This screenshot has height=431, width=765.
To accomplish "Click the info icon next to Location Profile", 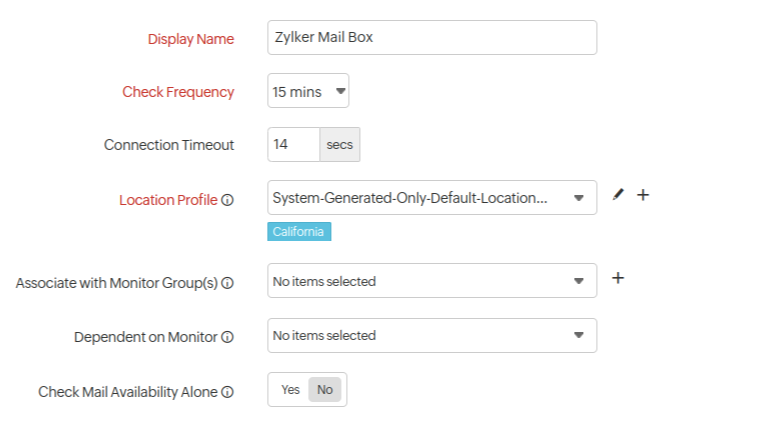I will click(x=227, y=200).
